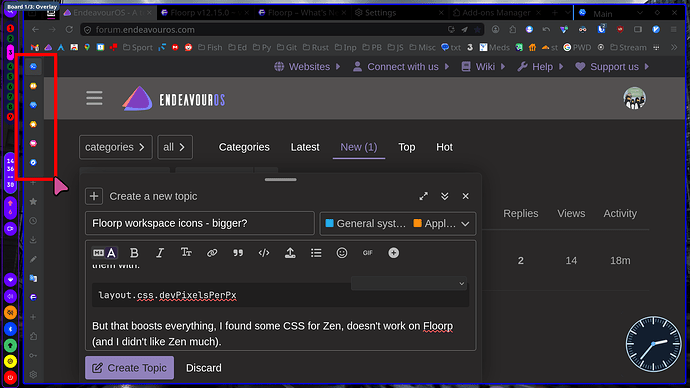Expand the Websites menu
The height and width of the screenshot is (388, 690).
coord(307,67)
